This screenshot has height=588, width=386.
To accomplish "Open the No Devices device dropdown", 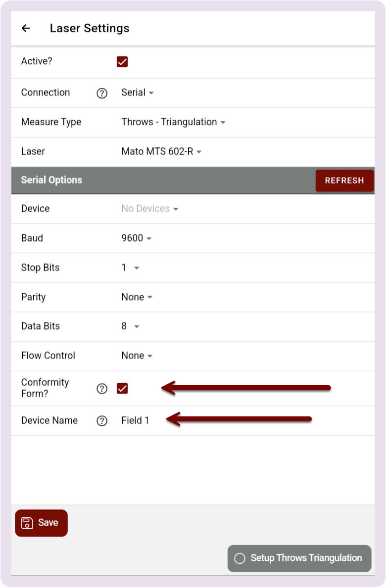I will [x=150, y=209].
